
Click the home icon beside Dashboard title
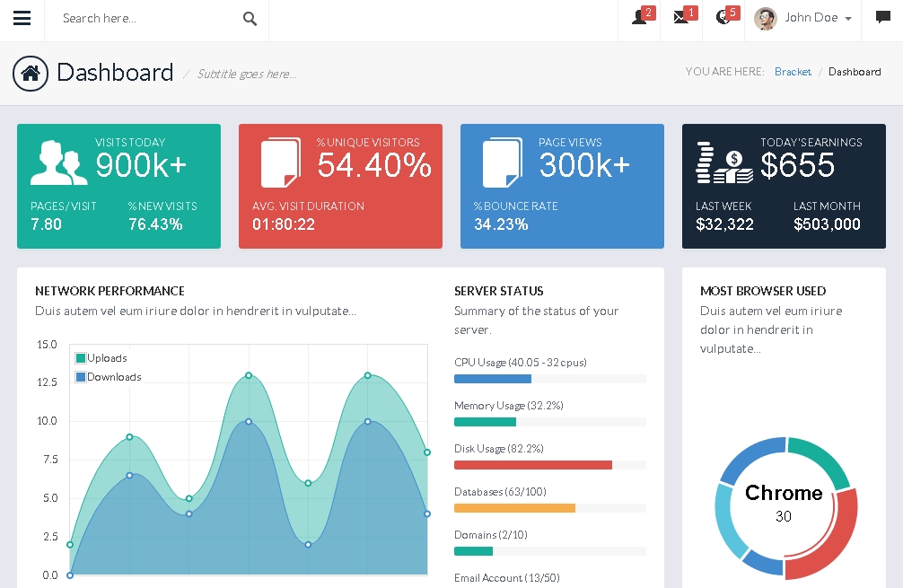point(31,74)
